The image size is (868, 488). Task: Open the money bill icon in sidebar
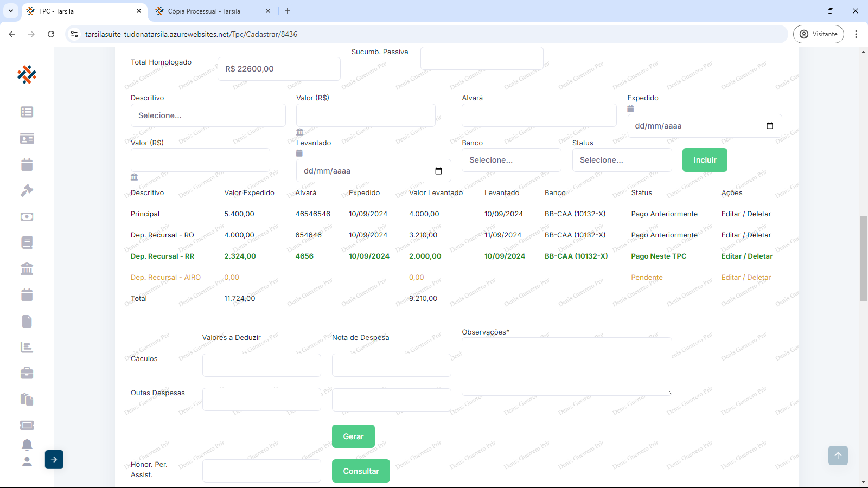point(27,216)
